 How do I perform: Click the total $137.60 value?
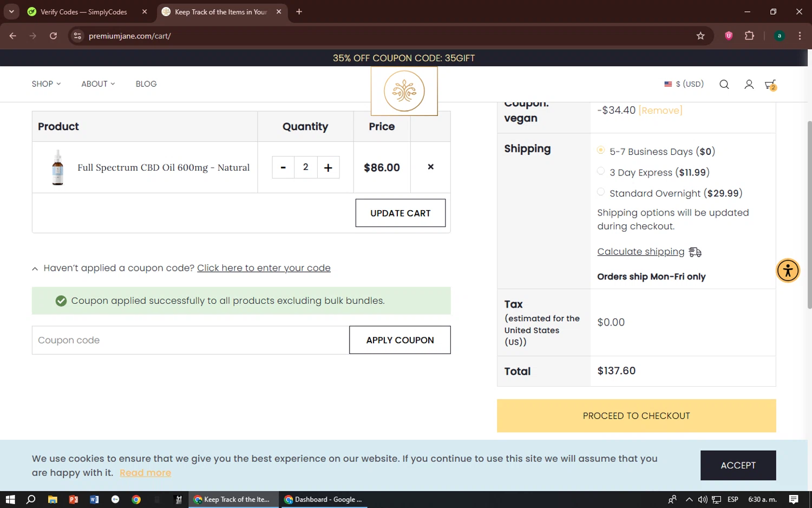617,371
